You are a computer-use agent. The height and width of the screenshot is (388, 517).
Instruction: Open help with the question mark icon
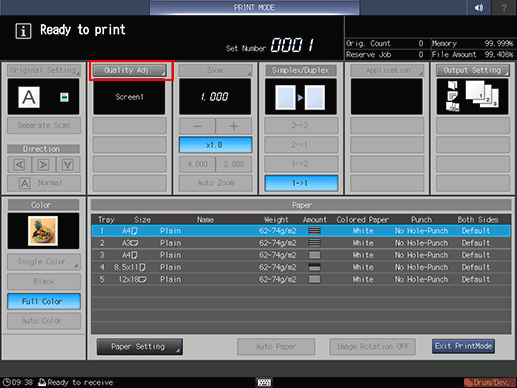coord(504,7)
